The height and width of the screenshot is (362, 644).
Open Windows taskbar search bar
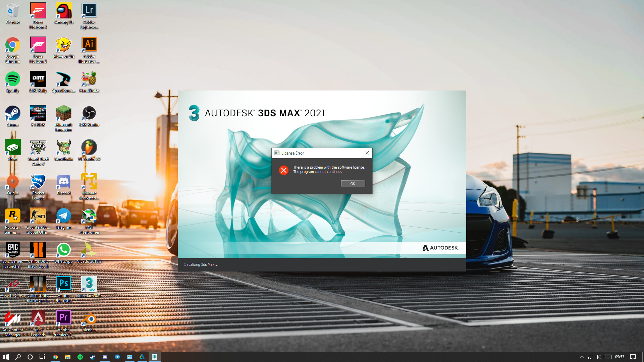(18, 357)
